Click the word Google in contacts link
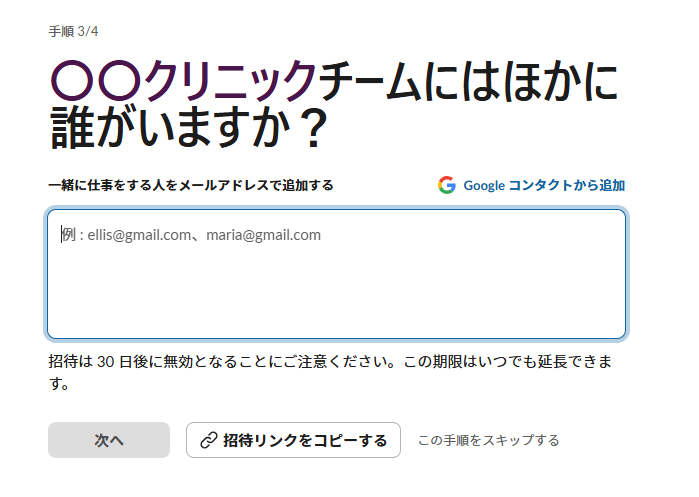This screenshot has width=699, height=497. point(484,185)
